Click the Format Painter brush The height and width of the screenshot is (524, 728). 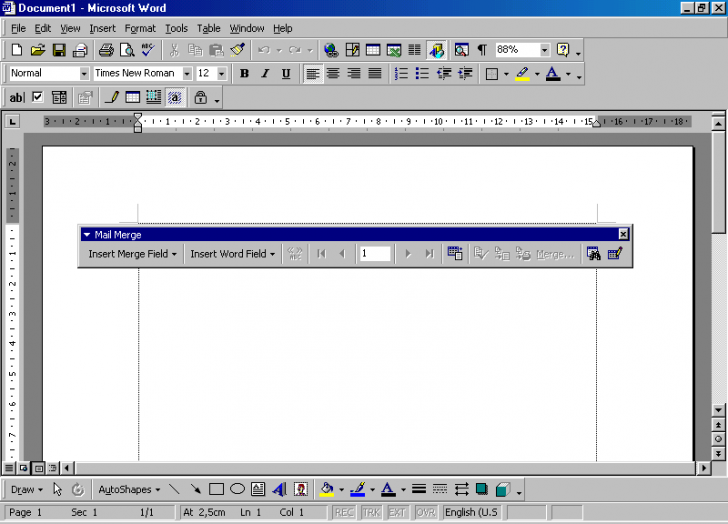click(238, 50)
